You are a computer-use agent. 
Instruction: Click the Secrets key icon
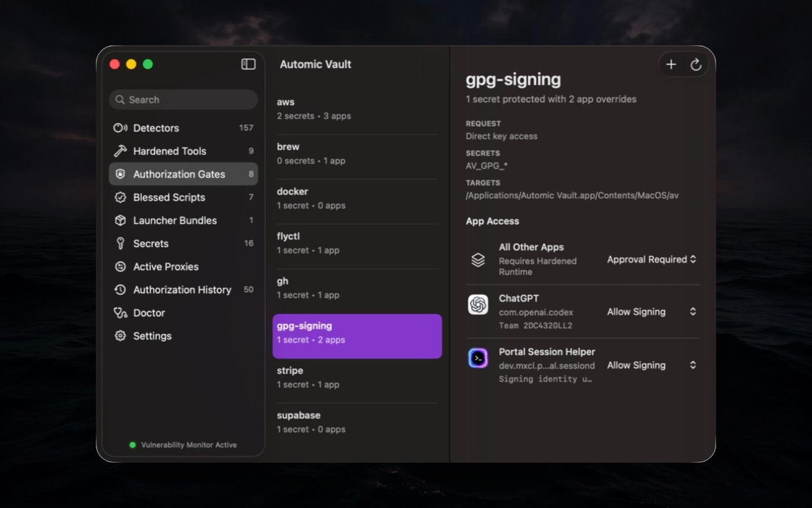(120, 243)
